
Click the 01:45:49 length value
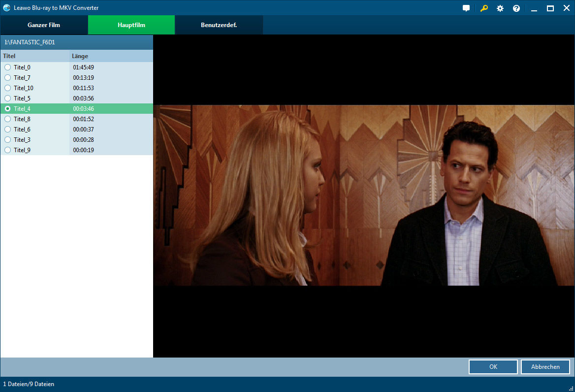point(83,67)
